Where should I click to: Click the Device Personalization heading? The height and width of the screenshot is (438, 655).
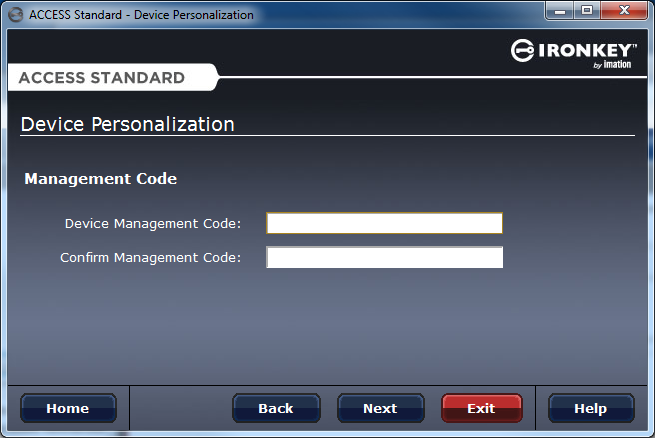click(128, 125)
